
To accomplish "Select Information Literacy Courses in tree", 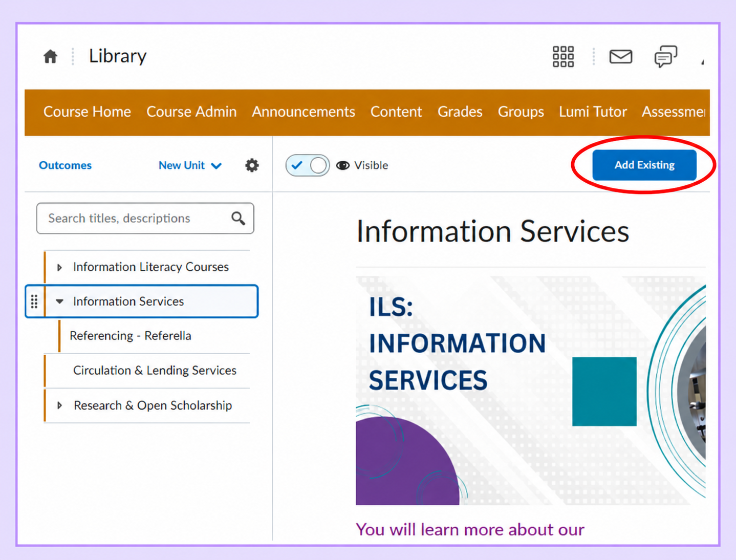I will [150, 267].
